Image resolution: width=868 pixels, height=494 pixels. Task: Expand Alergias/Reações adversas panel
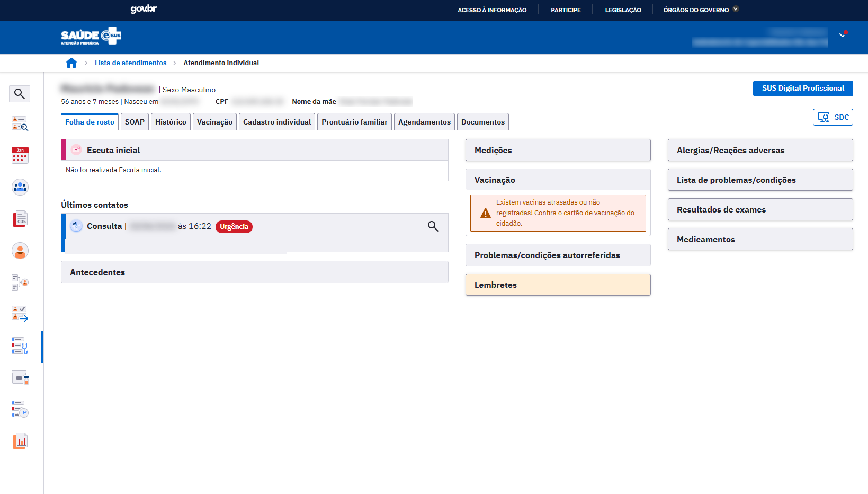pos(760,150)
